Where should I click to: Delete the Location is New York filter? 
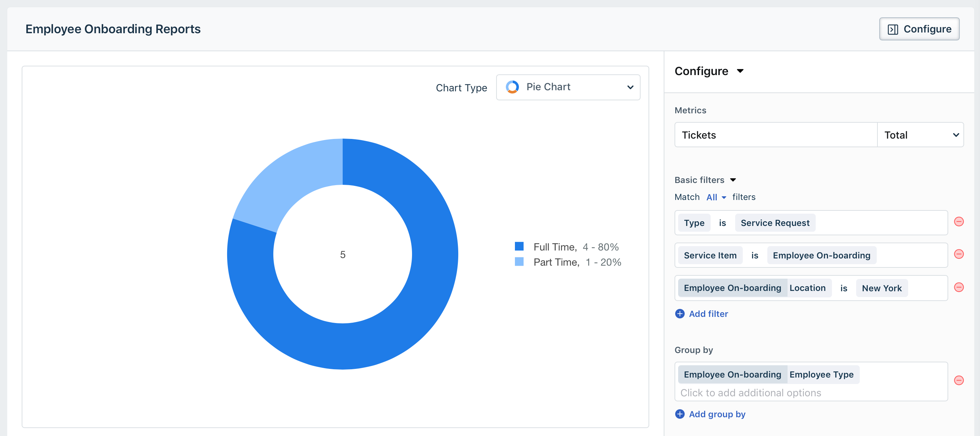[959, 287]
